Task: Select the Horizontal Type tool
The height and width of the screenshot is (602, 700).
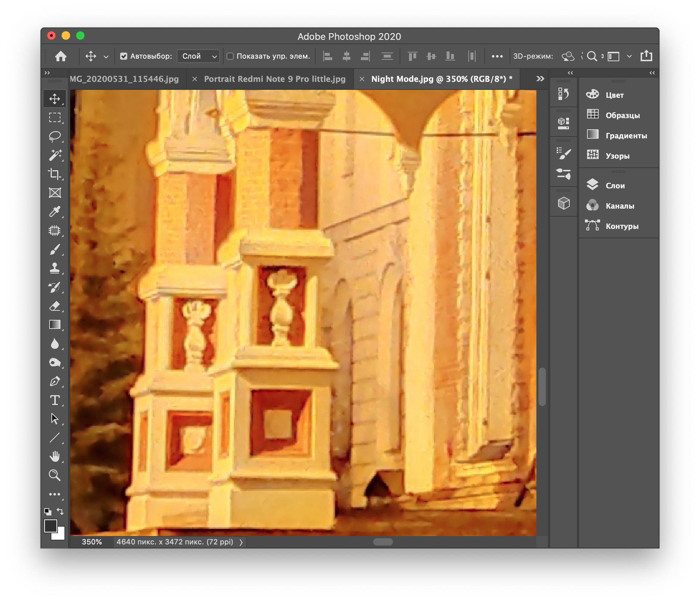Action: 55,400
